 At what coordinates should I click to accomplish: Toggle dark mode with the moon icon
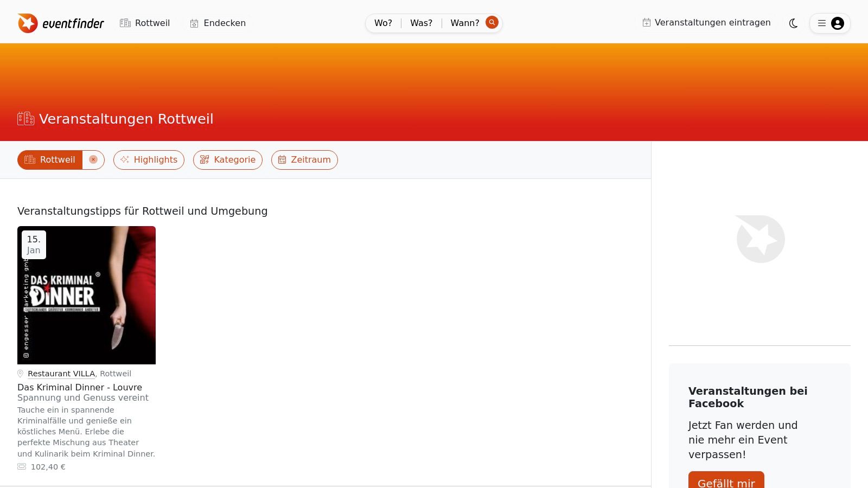click(793, 23)
